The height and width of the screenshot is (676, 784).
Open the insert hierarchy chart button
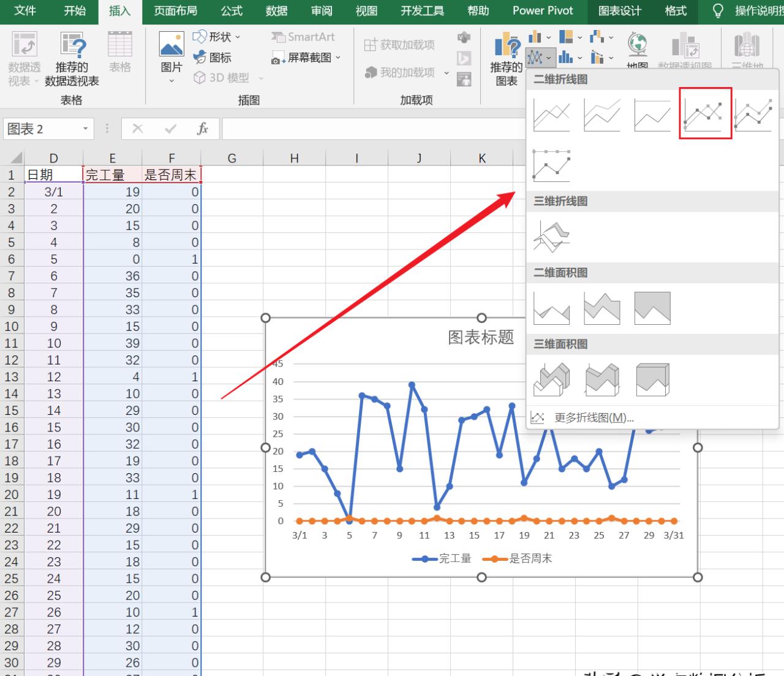tap(571, 37)
